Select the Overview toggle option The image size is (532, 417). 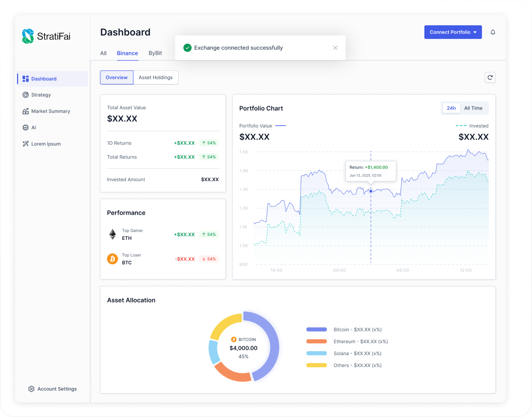tap(116, 77)
